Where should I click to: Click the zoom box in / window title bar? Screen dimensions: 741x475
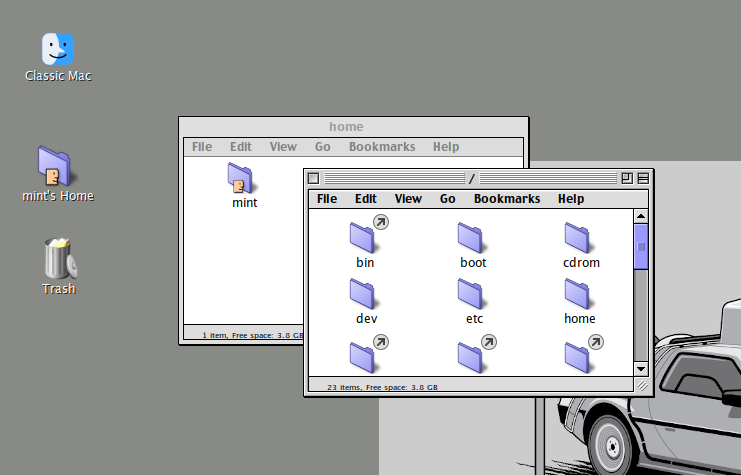click(x=627, y=178)
